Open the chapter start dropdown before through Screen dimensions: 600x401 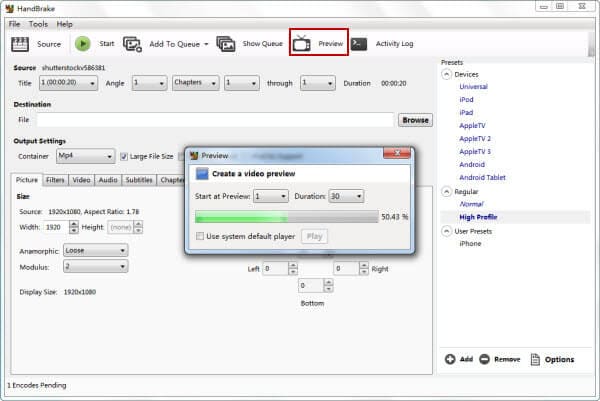coord(242,83)
